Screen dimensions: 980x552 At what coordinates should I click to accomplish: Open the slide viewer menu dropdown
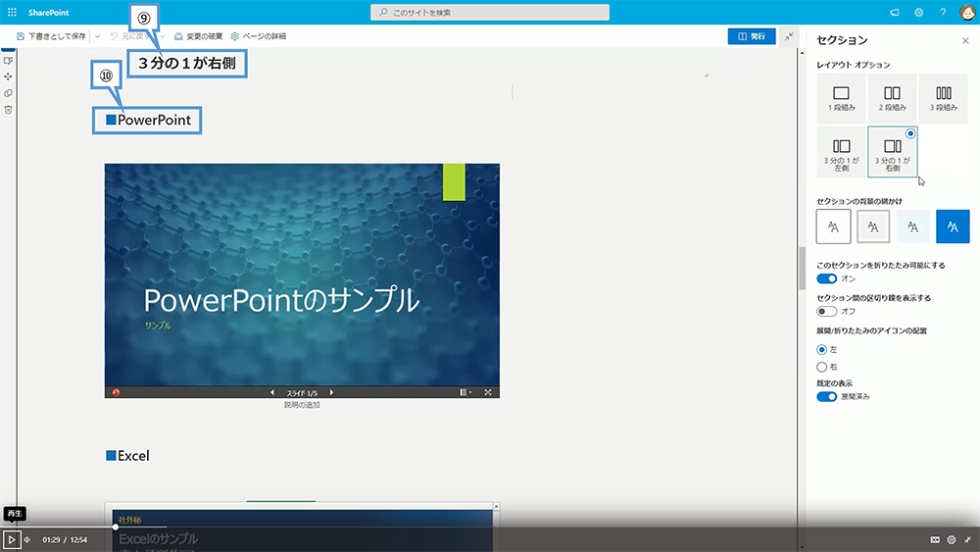coord(465,392)
